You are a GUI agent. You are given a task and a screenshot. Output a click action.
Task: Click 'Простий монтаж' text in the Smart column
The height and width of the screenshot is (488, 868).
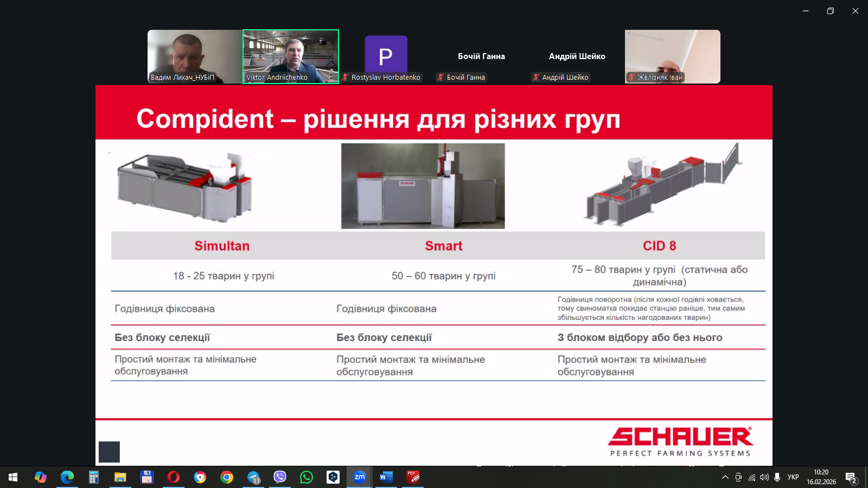pyautogui.click(x=411, y=365)
